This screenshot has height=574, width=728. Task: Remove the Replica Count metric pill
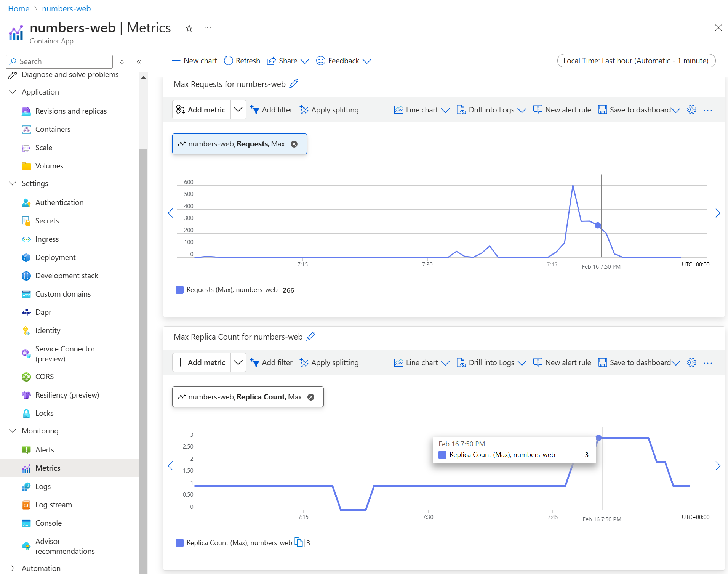click(x=311, y=397)
